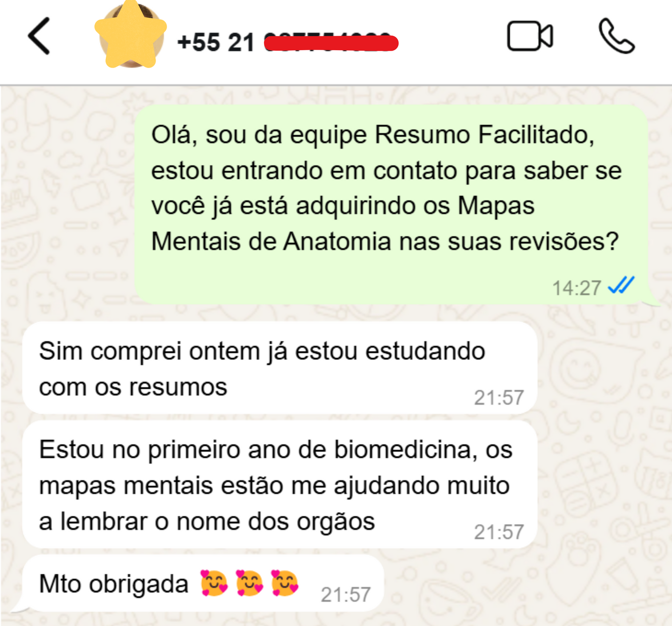Screen dimensions: 672x626
Task: Tap the red redaction bar over number
Action: 331,43
